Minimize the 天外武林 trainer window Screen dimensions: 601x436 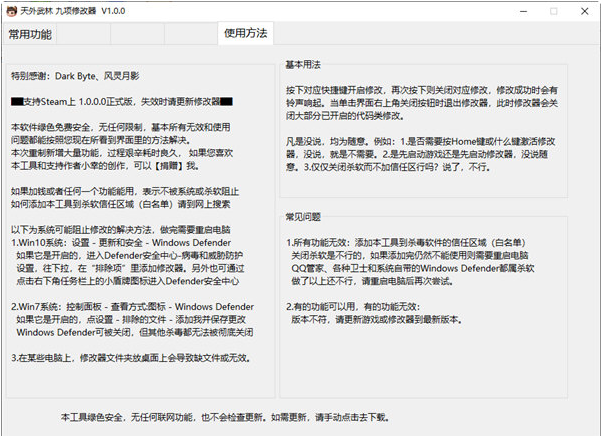pyautogui.click(x=523, y=11)
